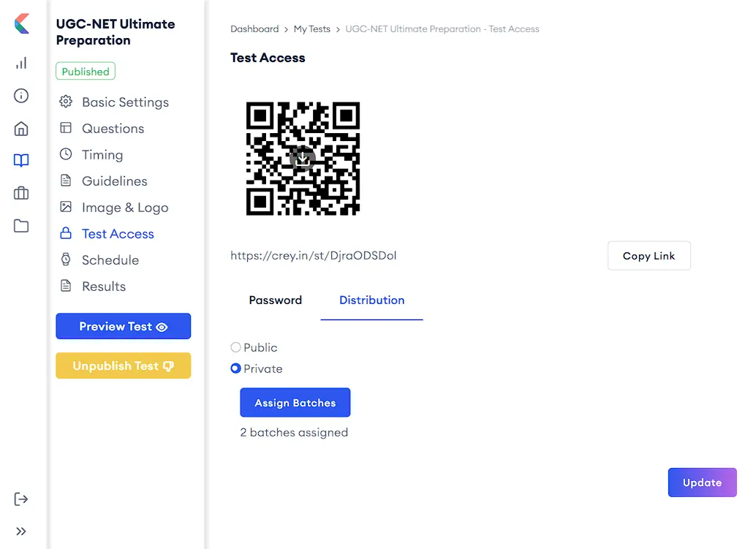Image resolution: width=756 pixels, height=549 pixels.
Task: Switch to the Distribution tab
Action: 371,300
